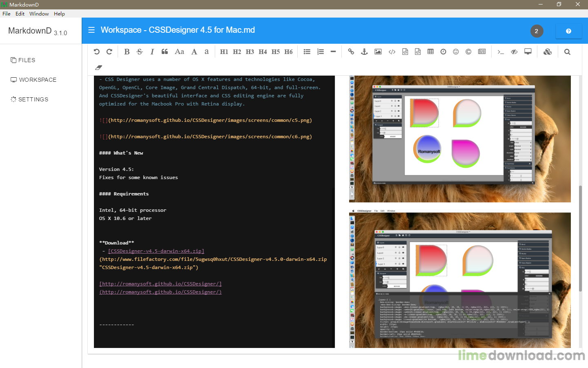588x368 pixels.
Task: Open the File menu
Action: pos(7,13)
